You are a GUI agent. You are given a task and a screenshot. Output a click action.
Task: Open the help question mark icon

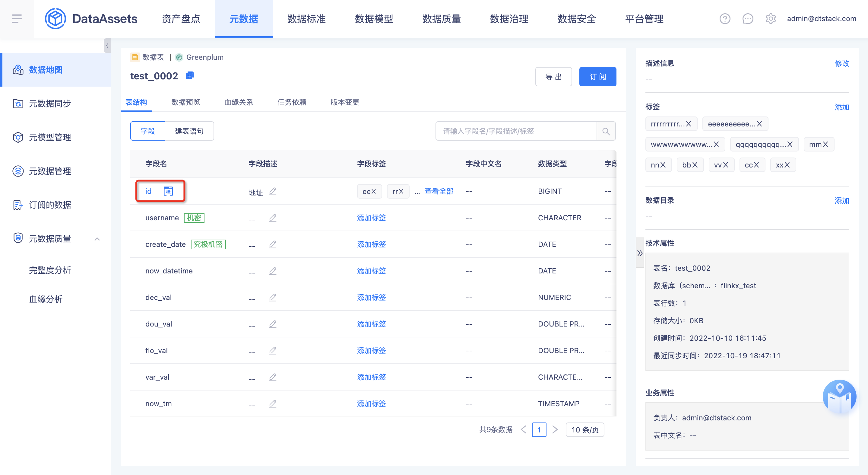[x=725, y=19]
